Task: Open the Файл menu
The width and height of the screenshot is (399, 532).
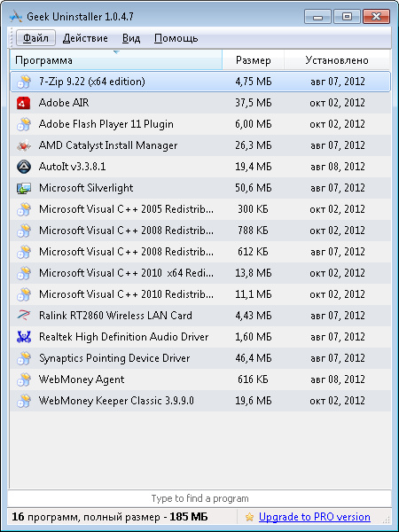Action: coord(35,38)
